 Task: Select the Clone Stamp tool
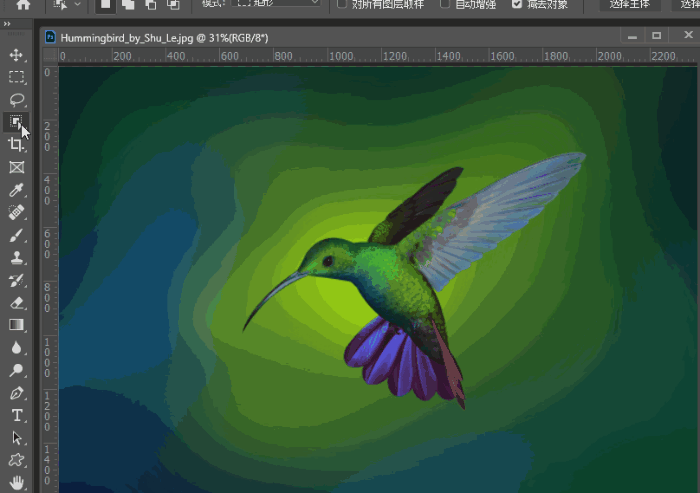pos(16,258)
